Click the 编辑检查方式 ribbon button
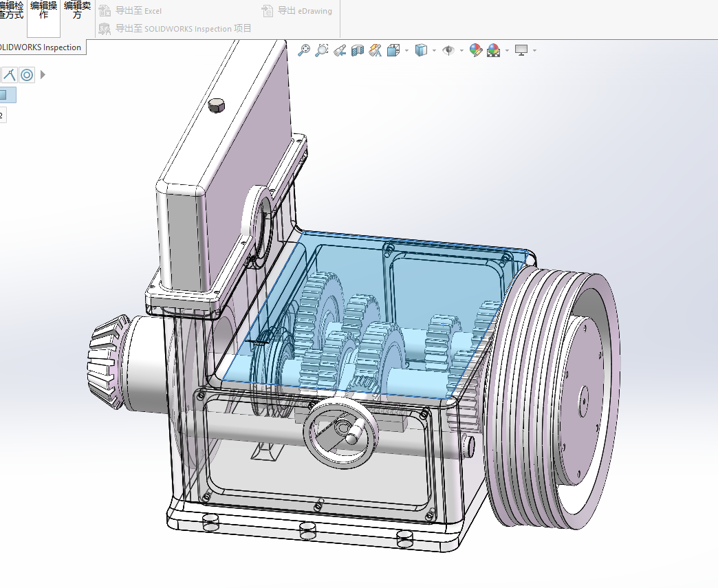Viewport: 718px width, 588px height. click(12, 11)
